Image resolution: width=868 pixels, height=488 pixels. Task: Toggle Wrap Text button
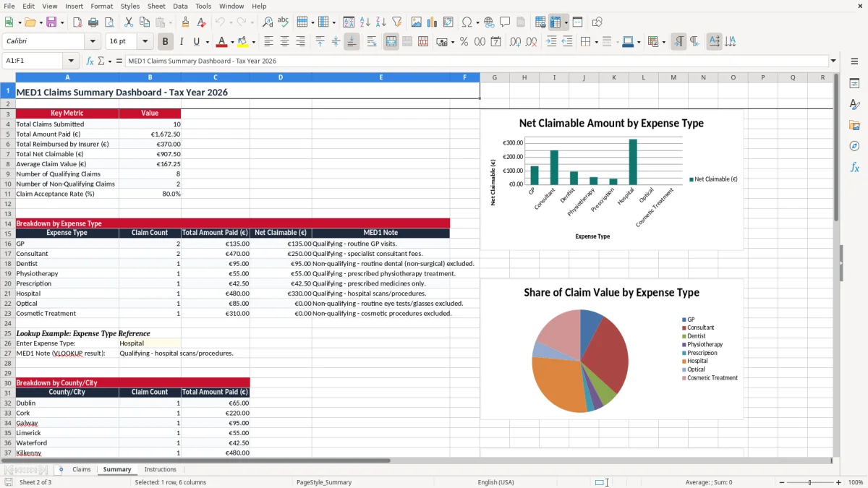[x=372, y=42]
